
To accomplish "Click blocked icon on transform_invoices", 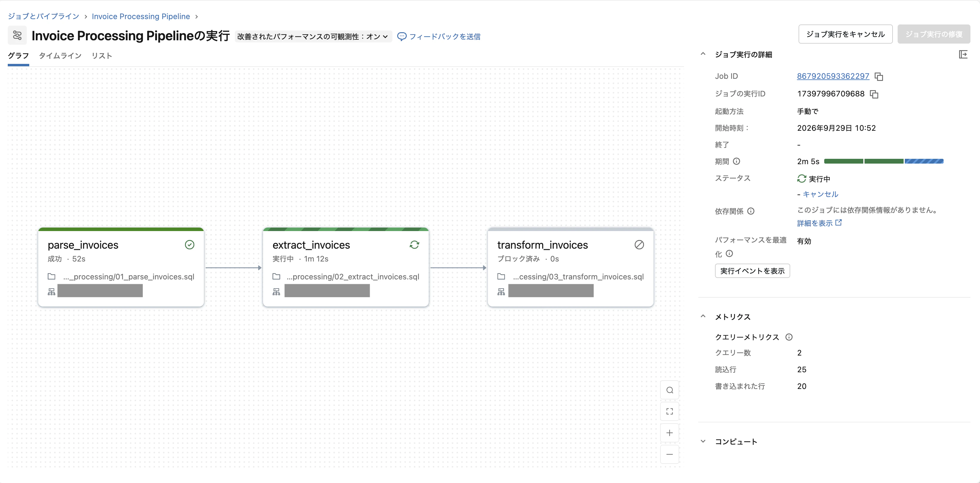I will click(x=639, y=245).
